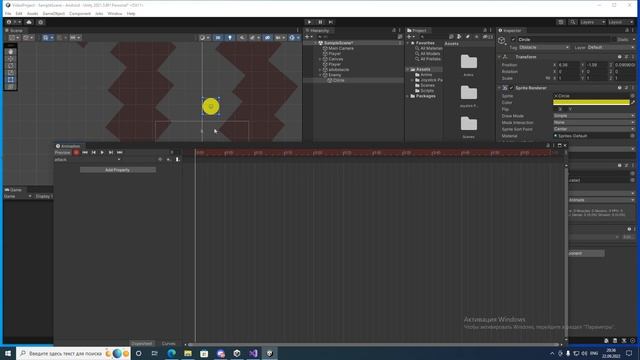Toggle scene audio icon

coord(242,38)
